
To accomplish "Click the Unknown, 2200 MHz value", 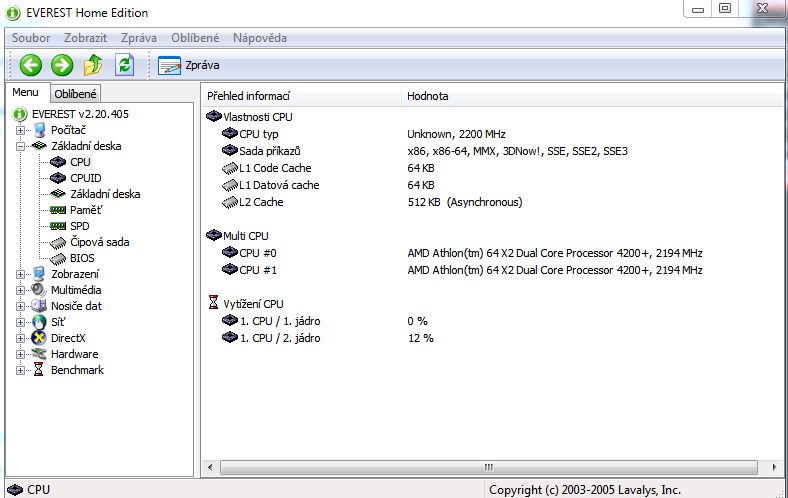I will point(456,134).
